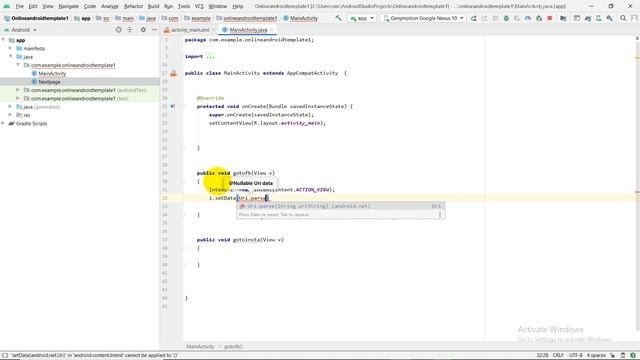
Task: Click the Collapse All icon in Project panel
Action: 130,30
